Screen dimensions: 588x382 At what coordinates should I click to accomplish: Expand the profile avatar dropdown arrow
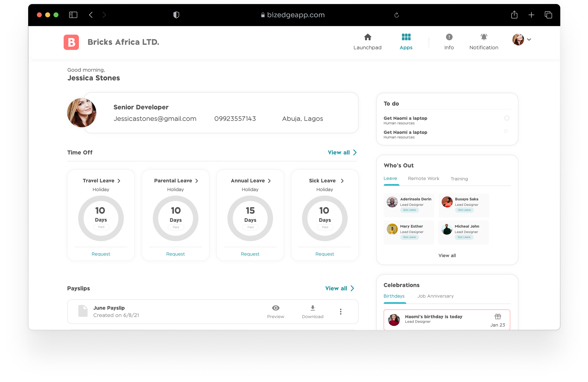point(529,40)
